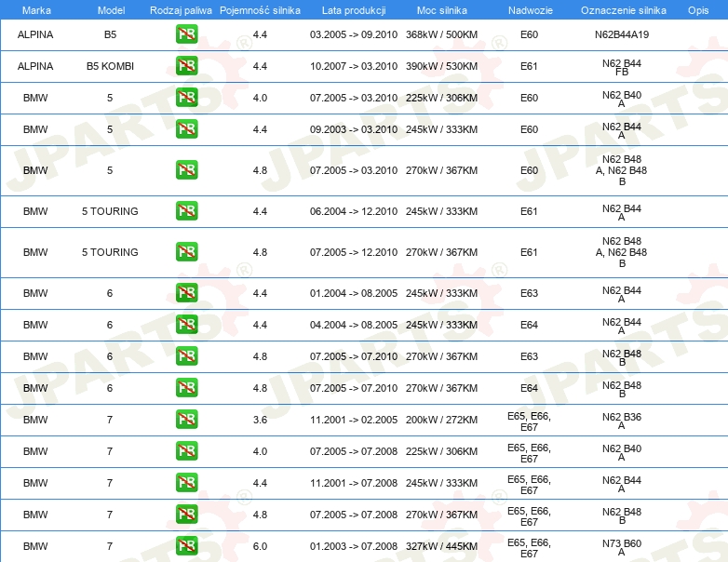Select the fuel icon in the 09.2003 -> 03.2010 row
Viewport: 728px width, 562px height.
186,129
